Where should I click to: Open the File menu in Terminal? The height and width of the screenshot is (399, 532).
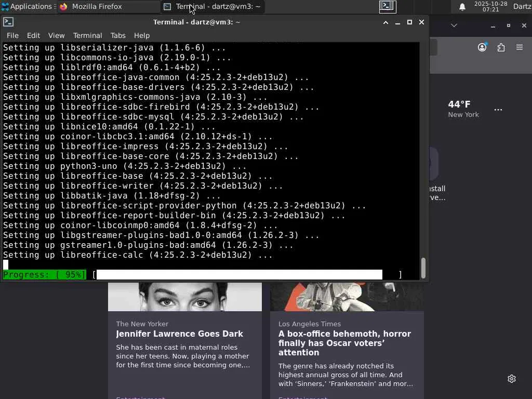tap(12, 35)
